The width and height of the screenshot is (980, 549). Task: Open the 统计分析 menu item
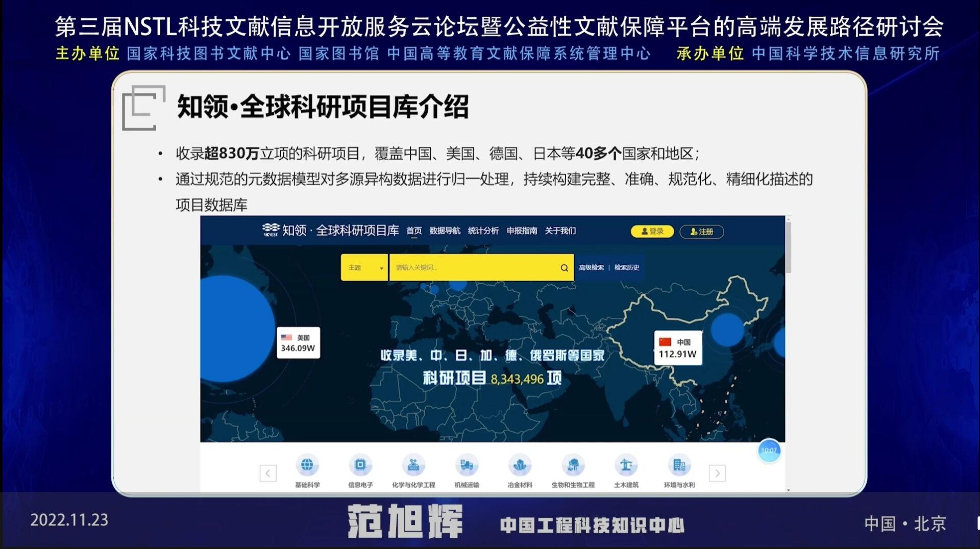(x=483, y=231)
